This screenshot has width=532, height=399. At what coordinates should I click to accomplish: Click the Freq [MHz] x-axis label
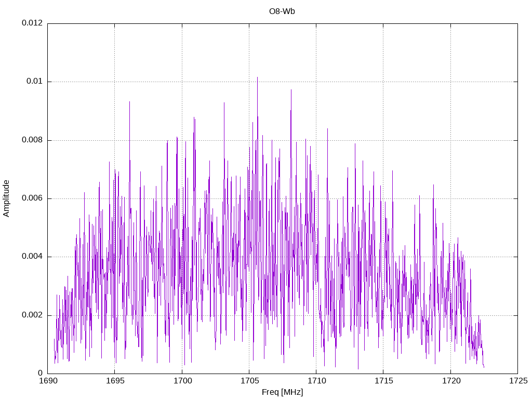coord(282,392)
